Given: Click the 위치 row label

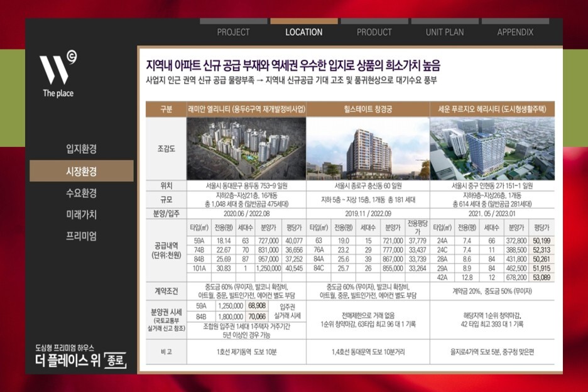Looking at the screenshot, I should 166,186.
